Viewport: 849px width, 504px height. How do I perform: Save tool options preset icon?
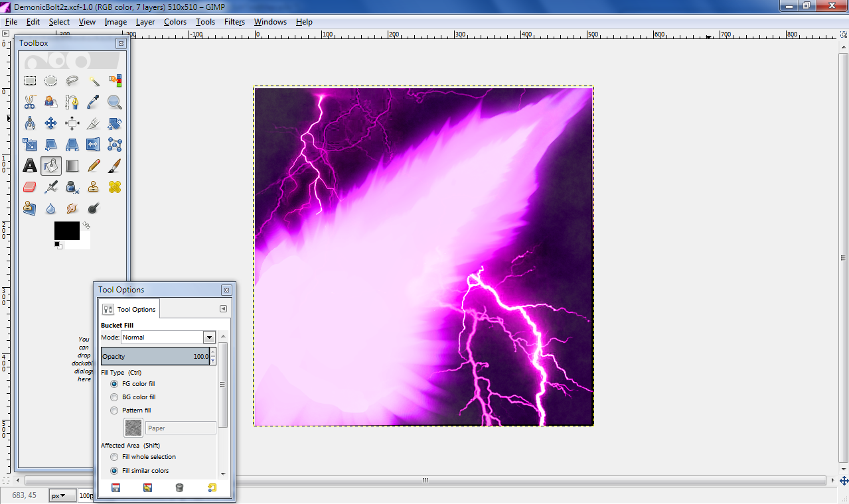116,488
